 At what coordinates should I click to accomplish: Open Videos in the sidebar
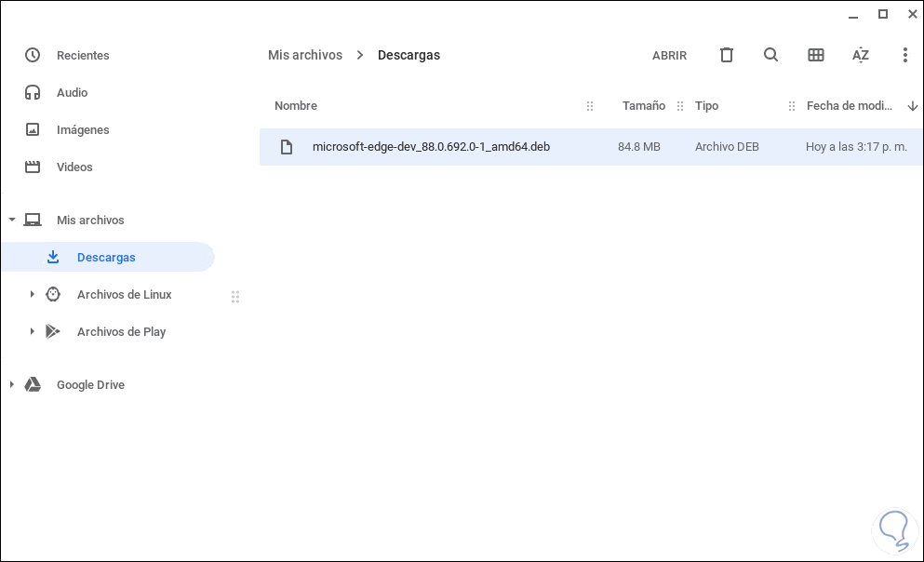74,167
